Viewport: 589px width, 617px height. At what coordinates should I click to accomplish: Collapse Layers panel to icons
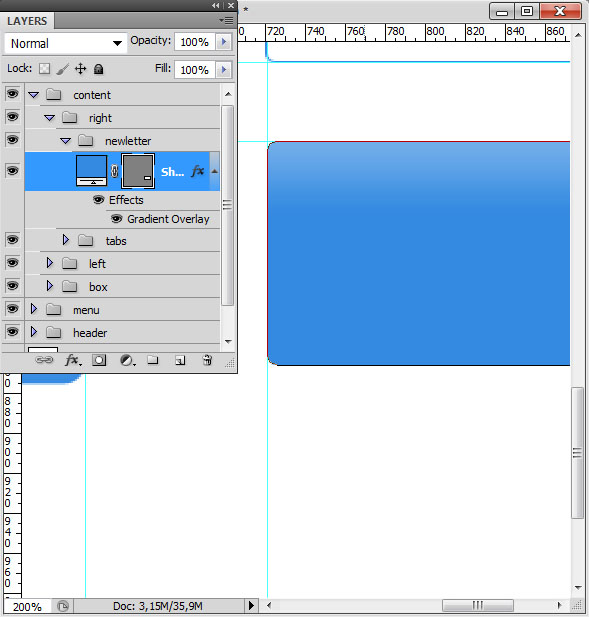coord(216,6)
